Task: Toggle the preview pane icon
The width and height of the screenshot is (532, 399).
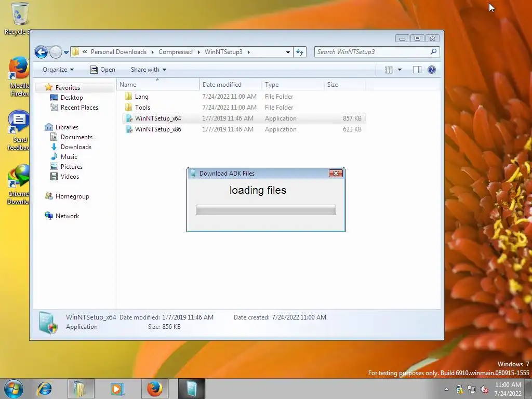Action: click(417, 70)
